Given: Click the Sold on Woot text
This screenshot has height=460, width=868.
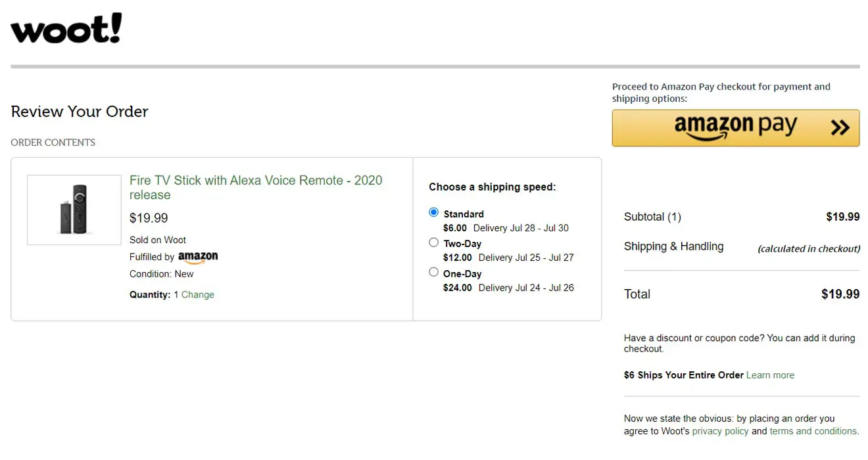Looking at the screenshot, I should pos(158,240).
